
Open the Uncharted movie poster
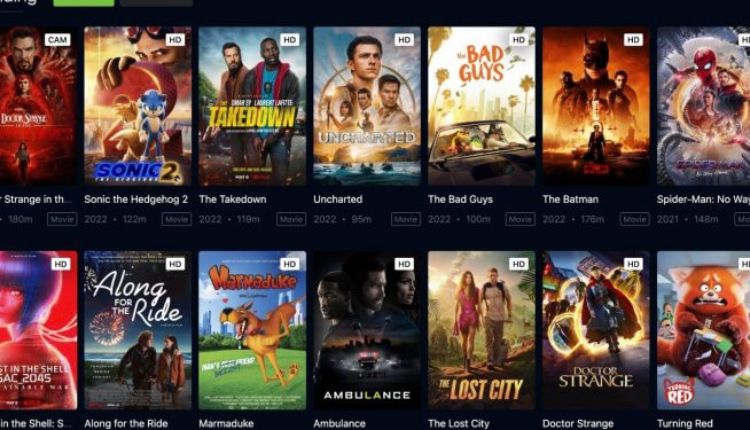point(367,106)
